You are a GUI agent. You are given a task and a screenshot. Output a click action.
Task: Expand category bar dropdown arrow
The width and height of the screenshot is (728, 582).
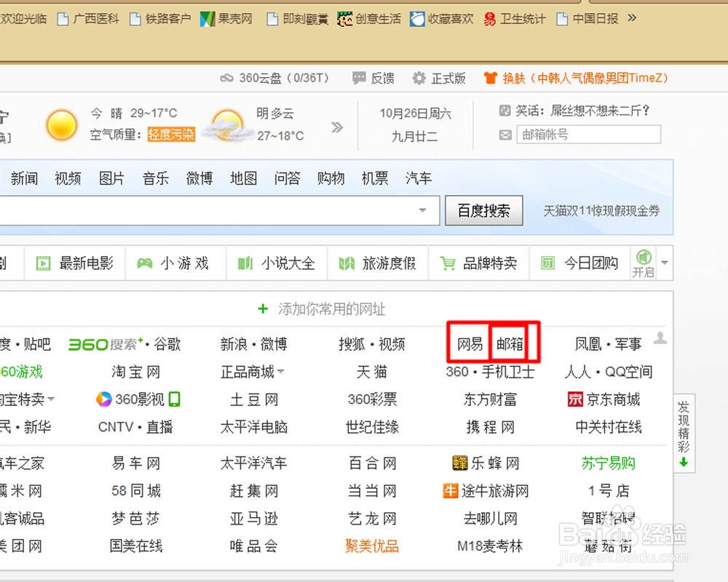(665, 263)
